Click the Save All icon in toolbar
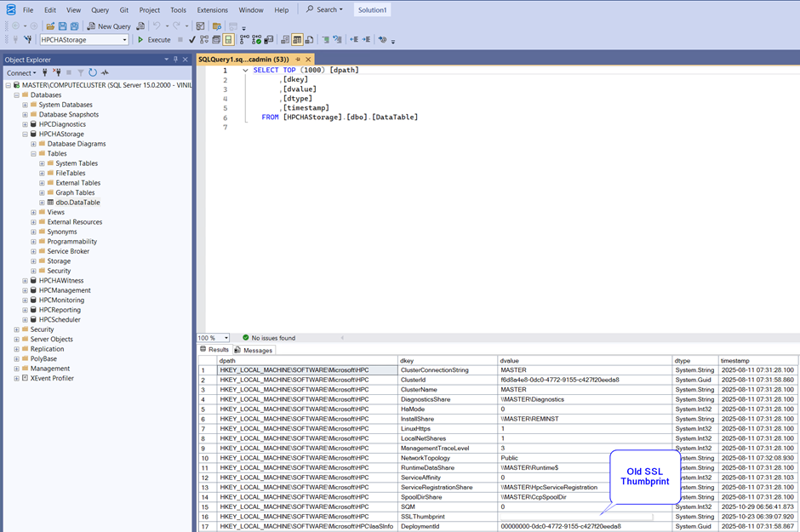 (x=75, y=26)
